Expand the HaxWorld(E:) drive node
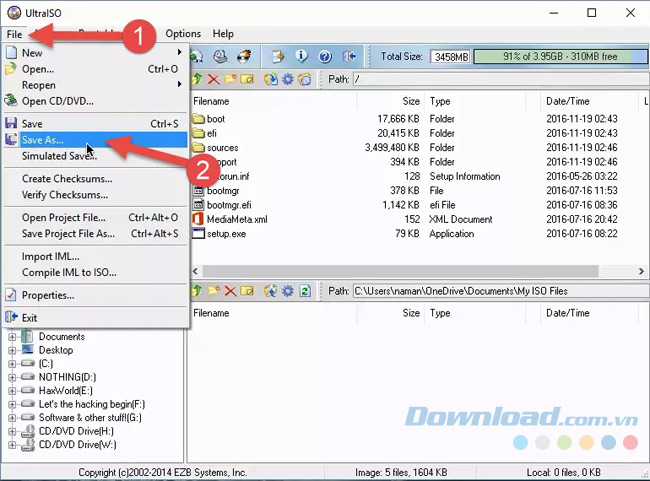This screenshot has height=481, width=650. (12, 390)
